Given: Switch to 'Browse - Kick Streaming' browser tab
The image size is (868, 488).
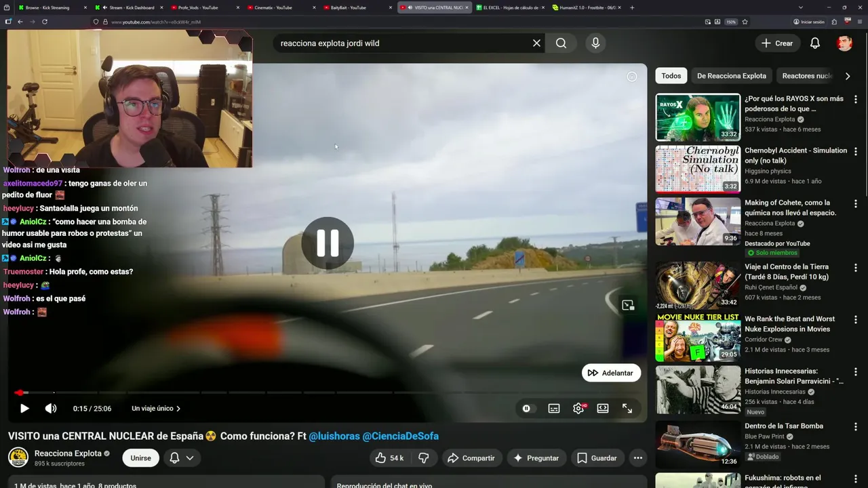Looking at the screenshot, I should point(47,7).
